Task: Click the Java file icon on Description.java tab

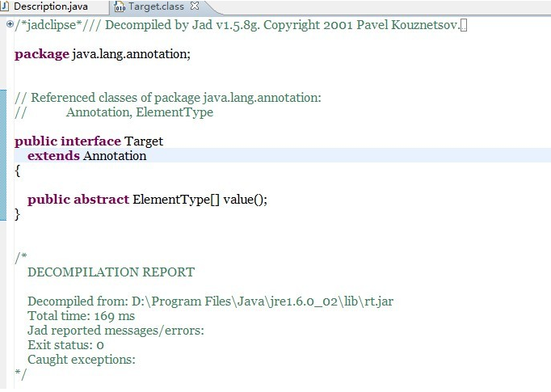Action: pyautogui.click(x=4, y=6)
